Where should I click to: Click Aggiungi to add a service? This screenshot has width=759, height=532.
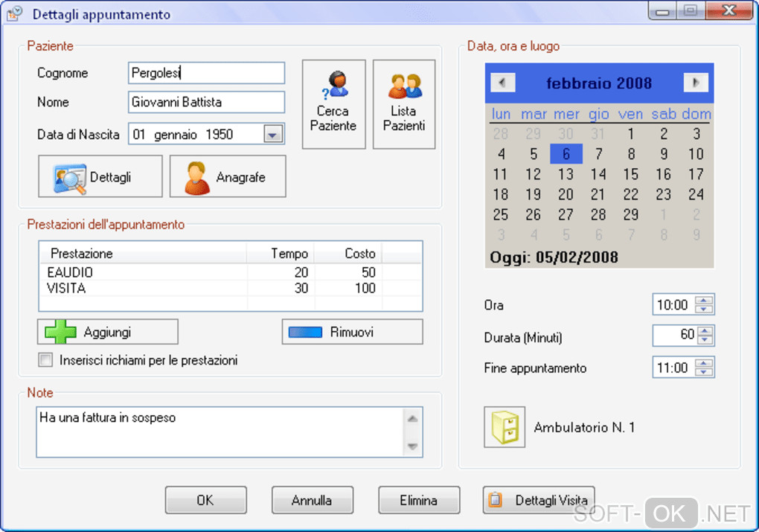(x=107, y=332)
